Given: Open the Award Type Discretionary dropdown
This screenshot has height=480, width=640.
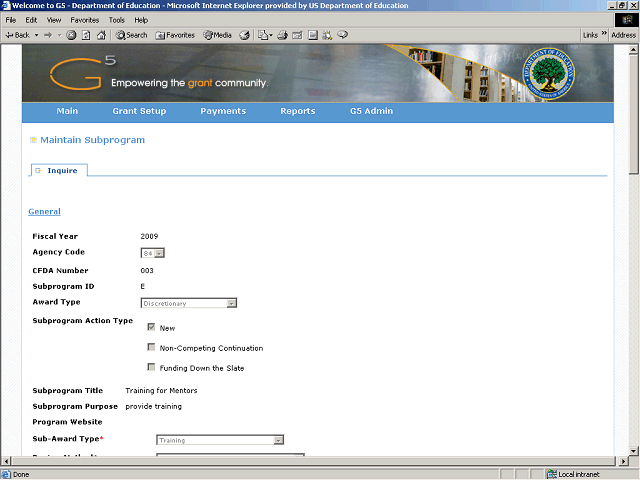Looking at the screenshot, I should click(231, 303).
